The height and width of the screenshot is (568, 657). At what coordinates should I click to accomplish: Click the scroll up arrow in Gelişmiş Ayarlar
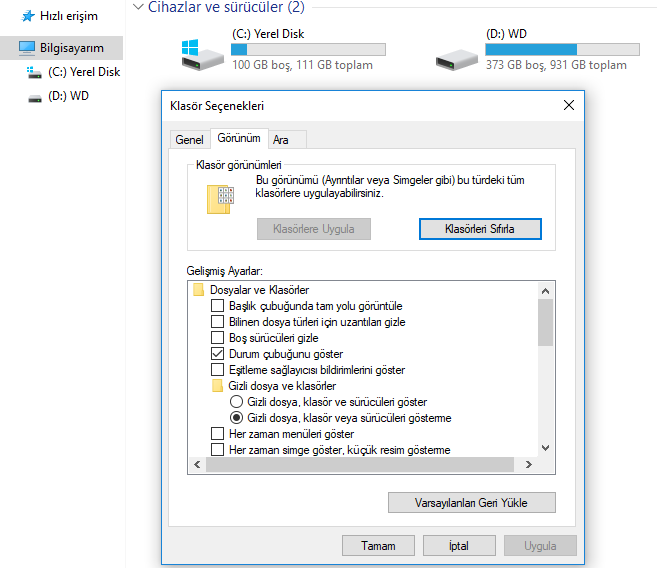(545, 291)
